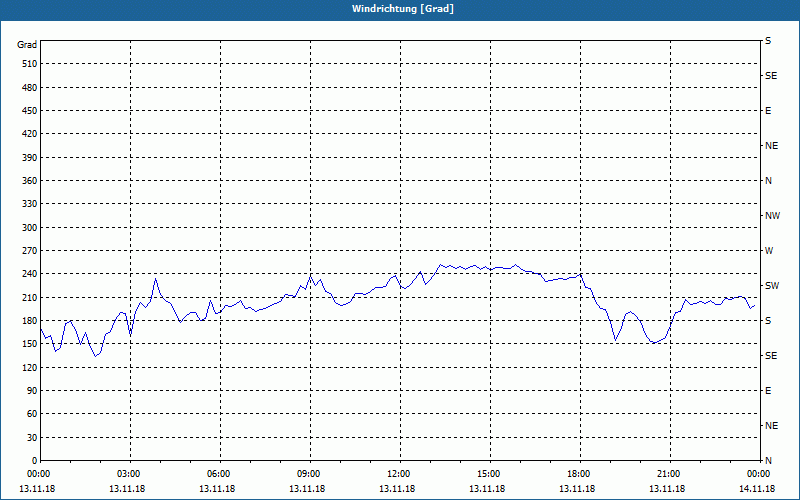Viewport: 800px width, 500px height.
Task: Select the 240 degree axis label
Action: pos(30,274)
